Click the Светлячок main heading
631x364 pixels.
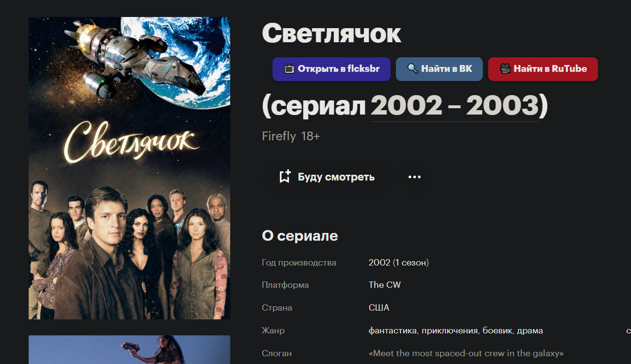[332, 33]
